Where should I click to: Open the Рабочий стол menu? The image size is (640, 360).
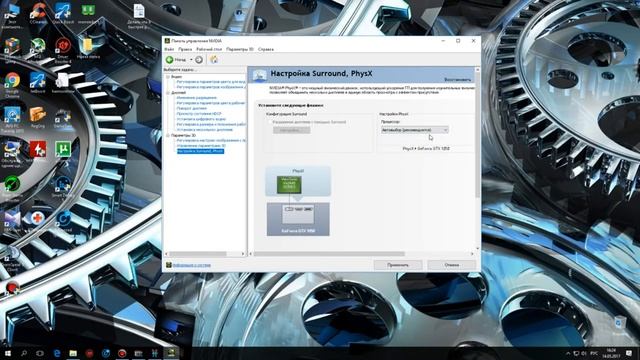pyautogui.click(x=209, y=49)
